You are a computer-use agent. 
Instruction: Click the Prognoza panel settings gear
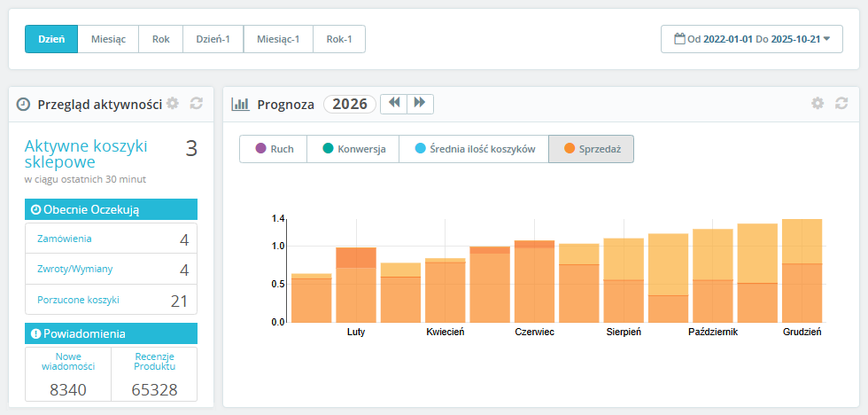[818, 104]
